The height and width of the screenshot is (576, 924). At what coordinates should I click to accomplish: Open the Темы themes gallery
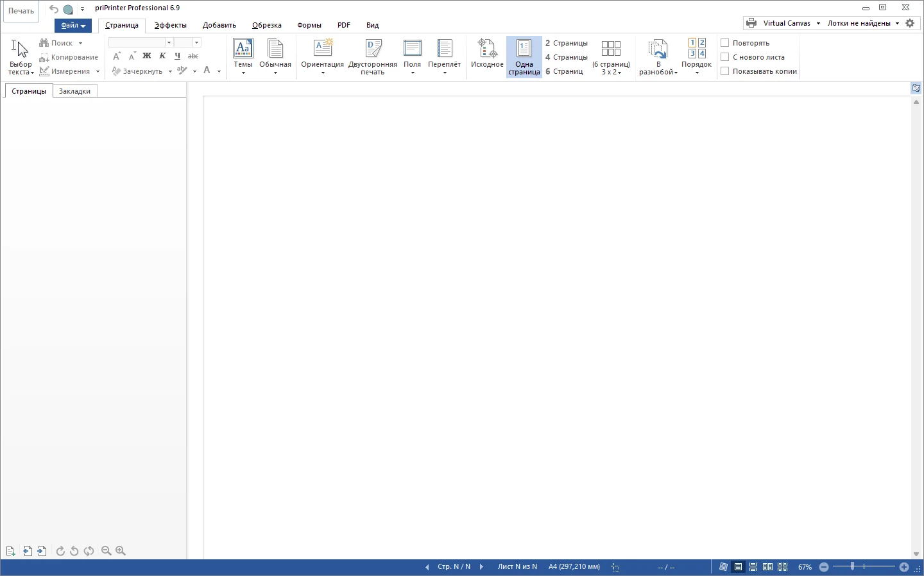coord(243,56)
